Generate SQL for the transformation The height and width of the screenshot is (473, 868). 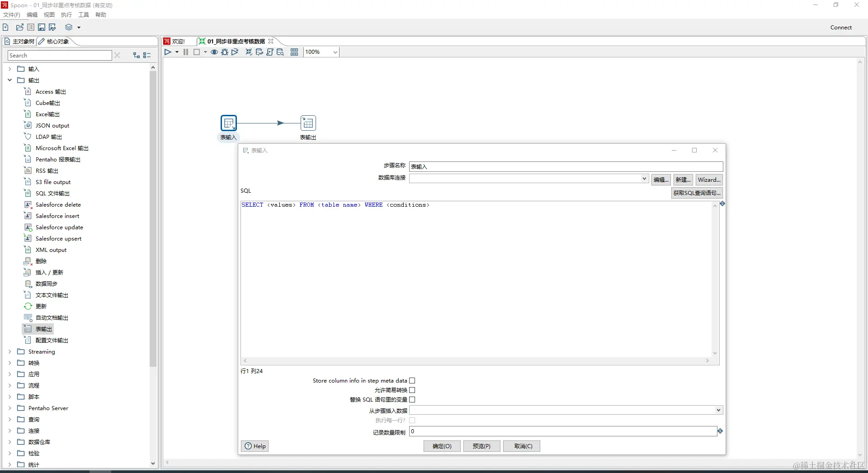270,52
